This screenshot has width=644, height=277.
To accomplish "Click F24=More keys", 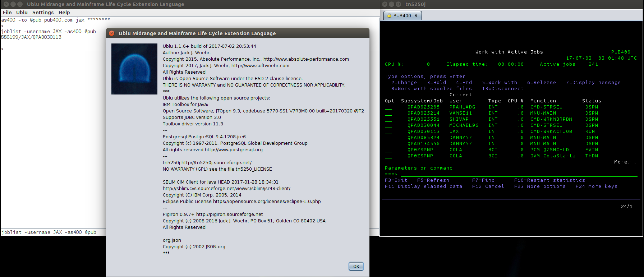I will [597, 186].
